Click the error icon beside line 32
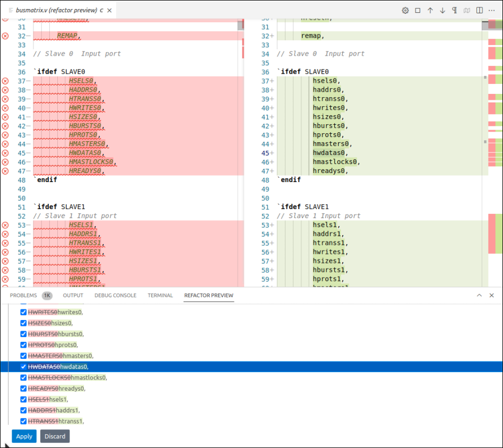This screenshot has height=448, width=503. coord(5,36)
